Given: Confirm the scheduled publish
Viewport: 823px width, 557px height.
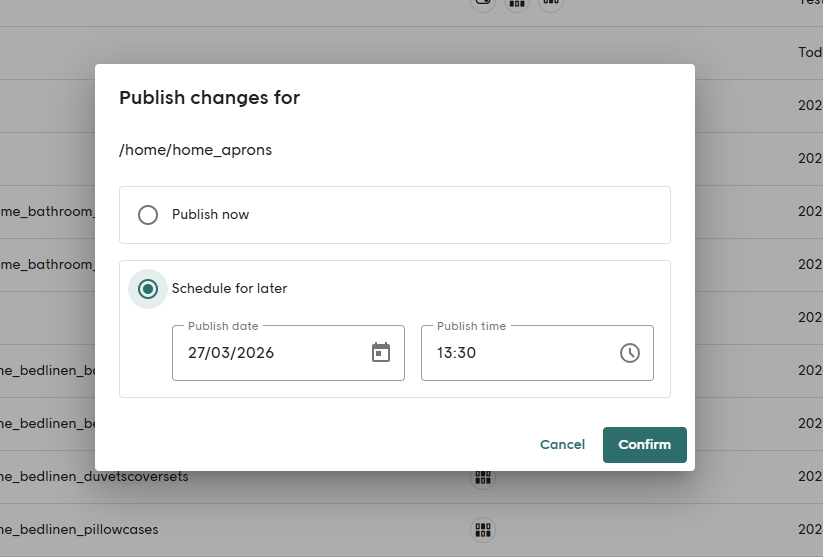Looking at the screenshot, I should tap(644, 445).
